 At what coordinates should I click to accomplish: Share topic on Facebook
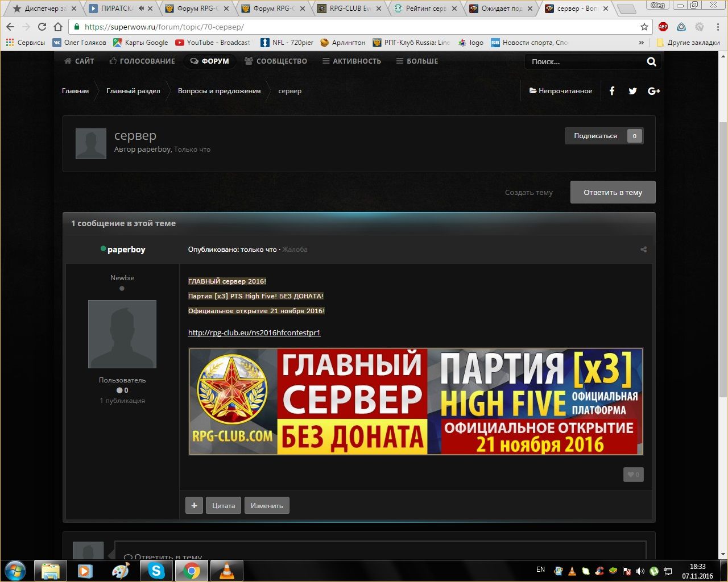click(612, 91)
